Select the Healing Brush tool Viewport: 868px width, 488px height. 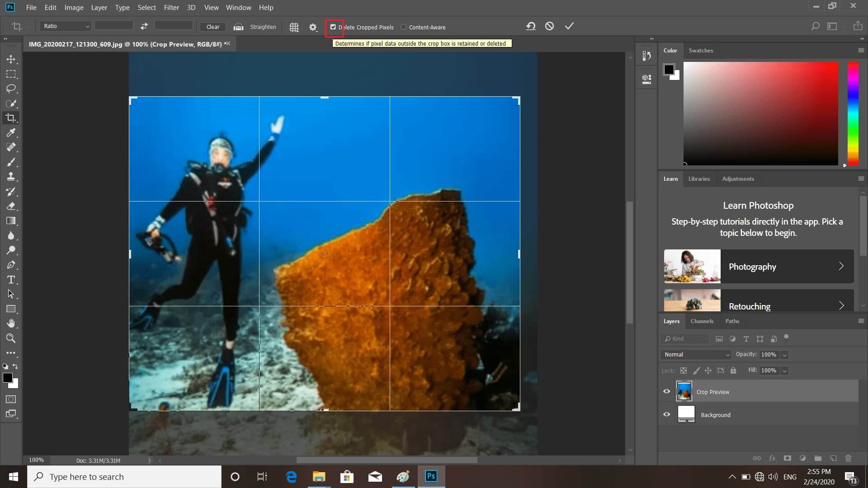click(11, 147)
